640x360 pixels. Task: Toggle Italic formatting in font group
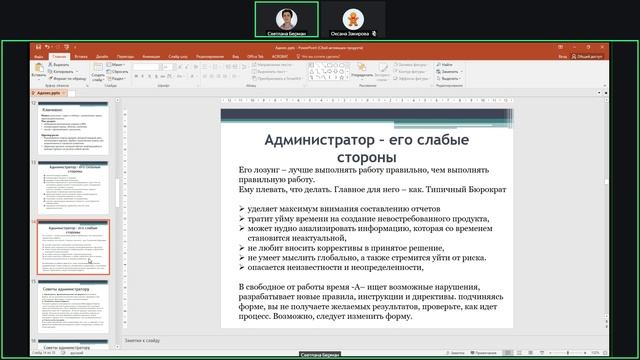142,76
